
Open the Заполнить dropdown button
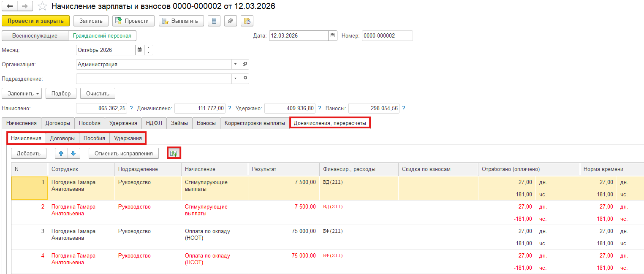pyautogui.click(x=22, y=93)
